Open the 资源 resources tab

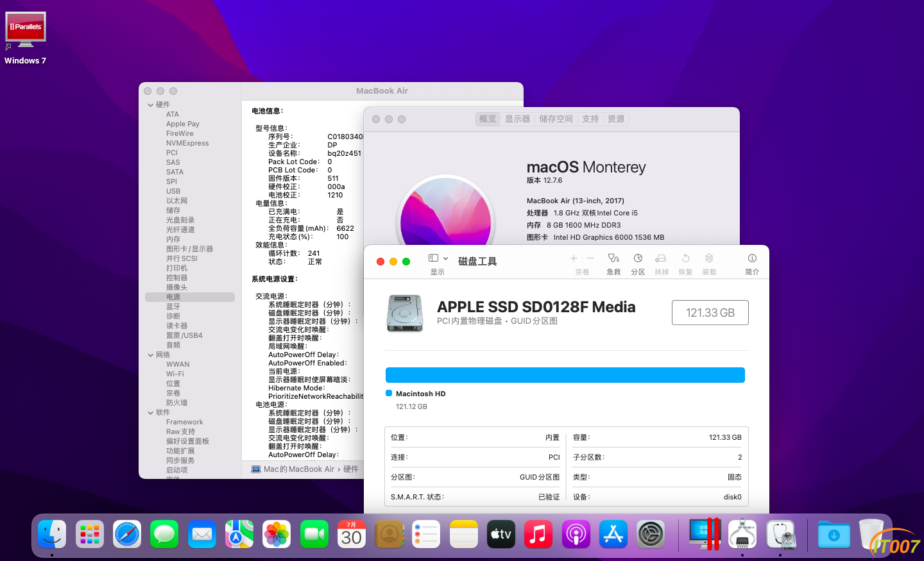pos(616,119)
